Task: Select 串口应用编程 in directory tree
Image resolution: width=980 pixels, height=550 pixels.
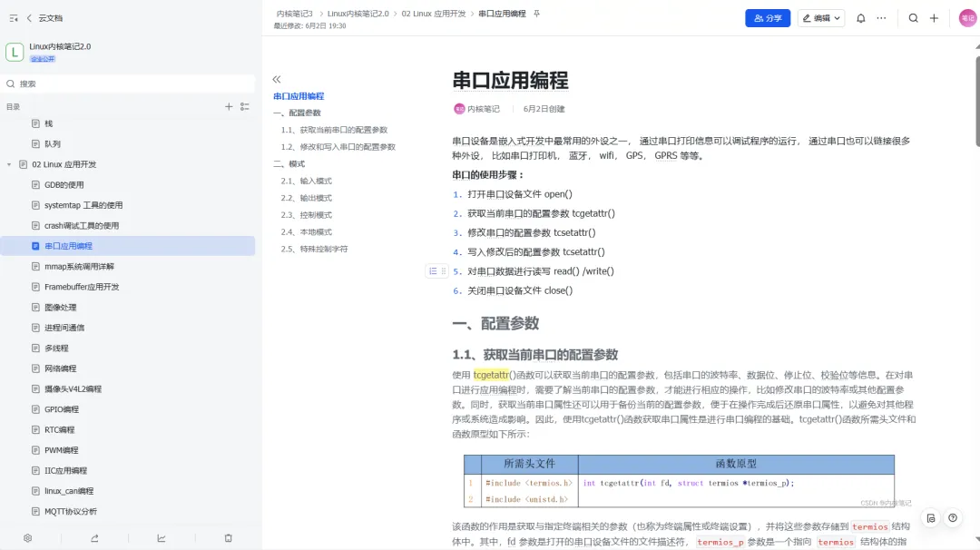Action: pyautogui.click(x=128, y=246)
